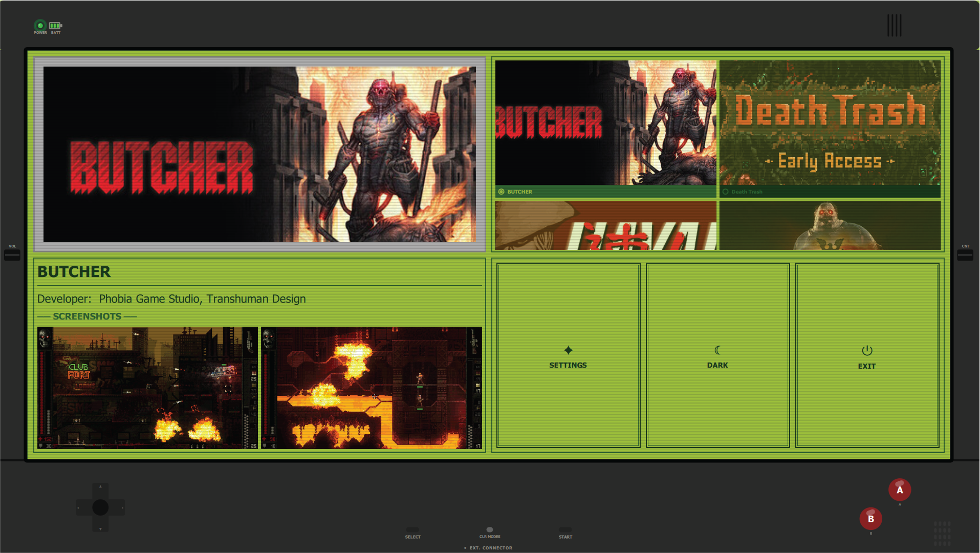Open the large BUTCHER hero banner

pos(259,154)
